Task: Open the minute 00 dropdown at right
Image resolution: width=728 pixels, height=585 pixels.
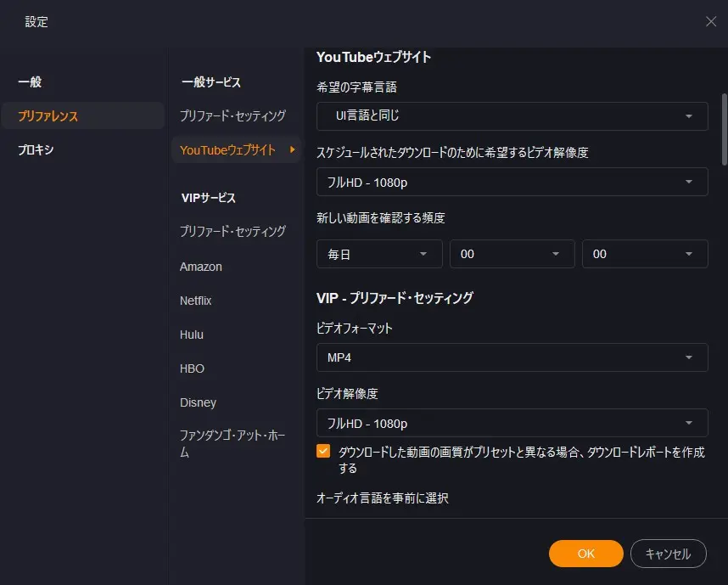Action: pyautogui.click(x=645, y=254)
